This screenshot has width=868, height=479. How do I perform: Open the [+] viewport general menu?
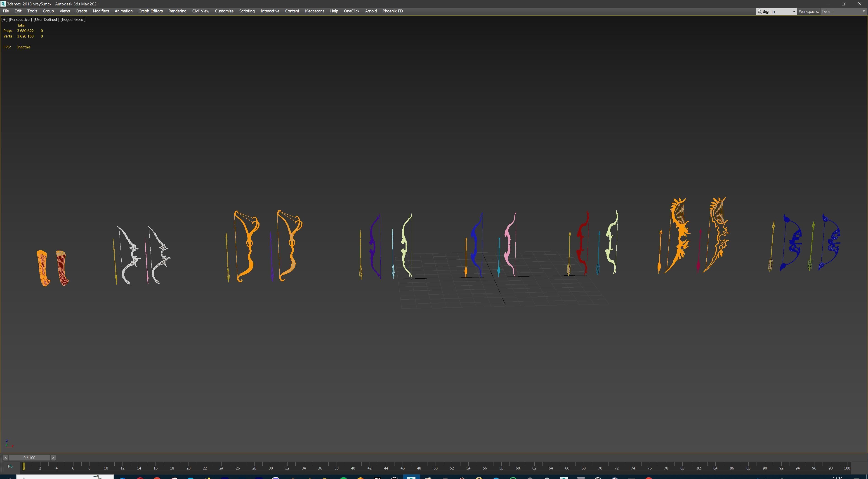coord(4,19)
